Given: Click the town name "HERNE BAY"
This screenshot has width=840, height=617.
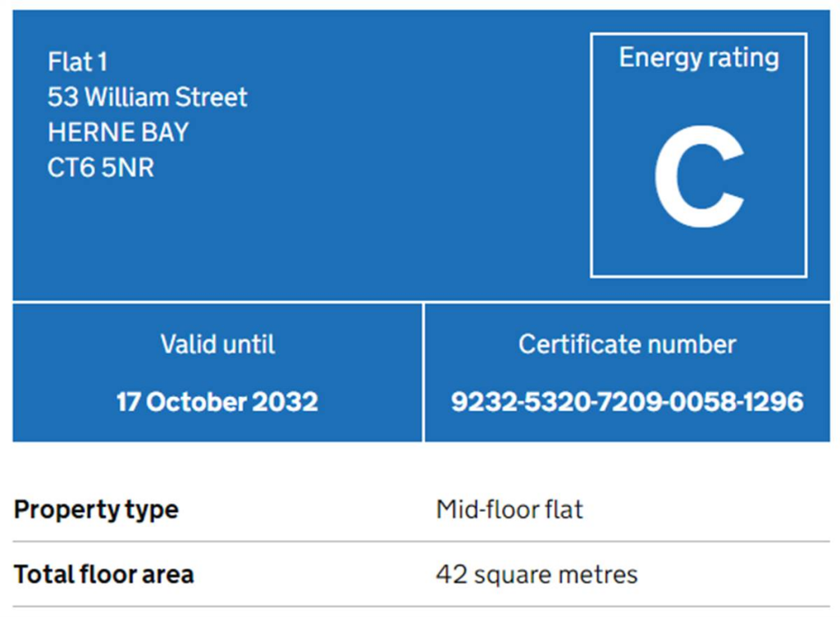Looking at the screenshot, I should point(118,132).
